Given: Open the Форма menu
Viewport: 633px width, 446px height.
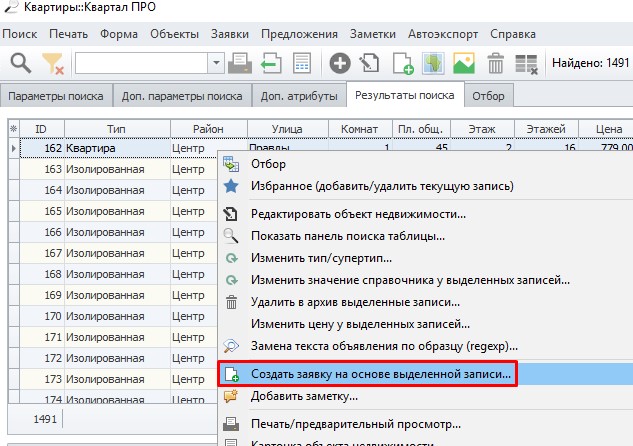Looking at the screenshot, I should coord(119,34).
